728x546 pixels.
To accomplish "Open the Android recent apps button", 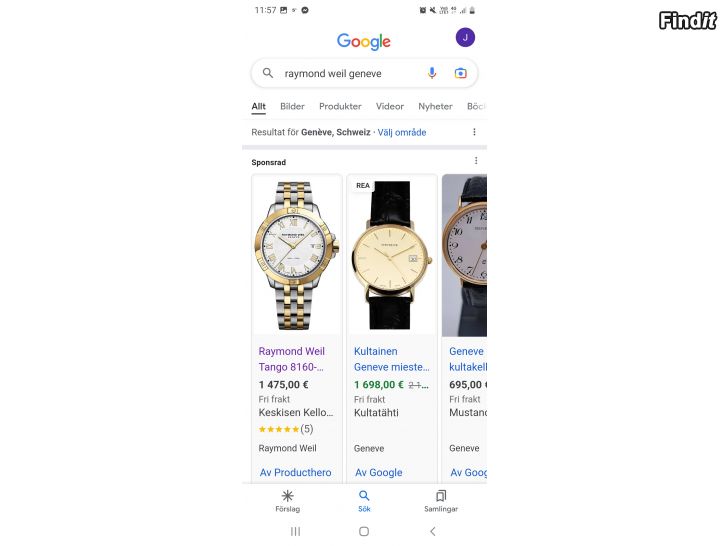I will [295, 531].
